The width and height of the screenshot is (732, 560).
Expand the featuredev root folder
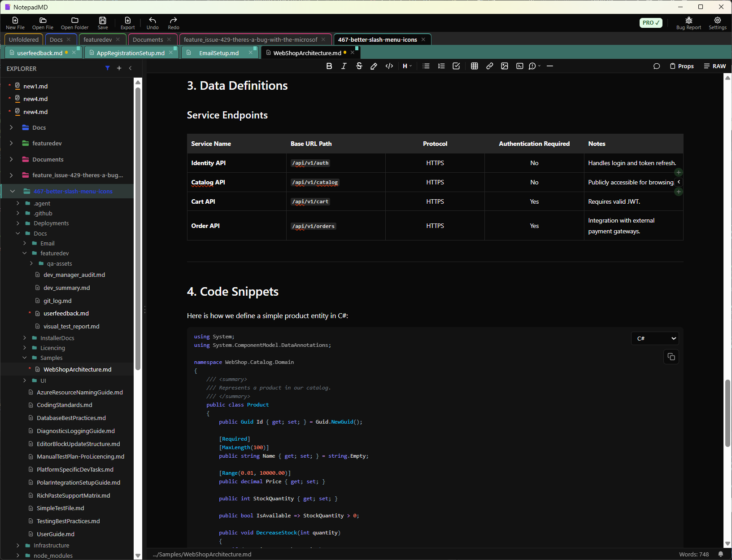(x=11, y=143)
